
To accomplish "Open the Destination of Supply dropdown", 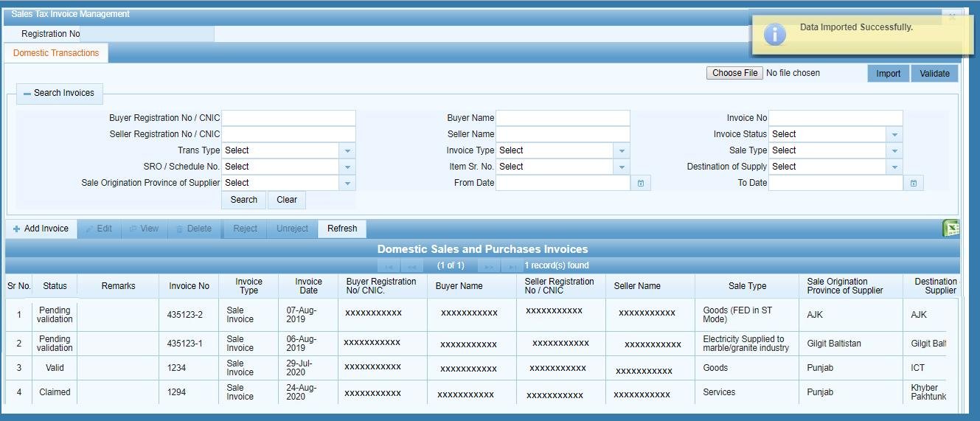I will (894, 167).
